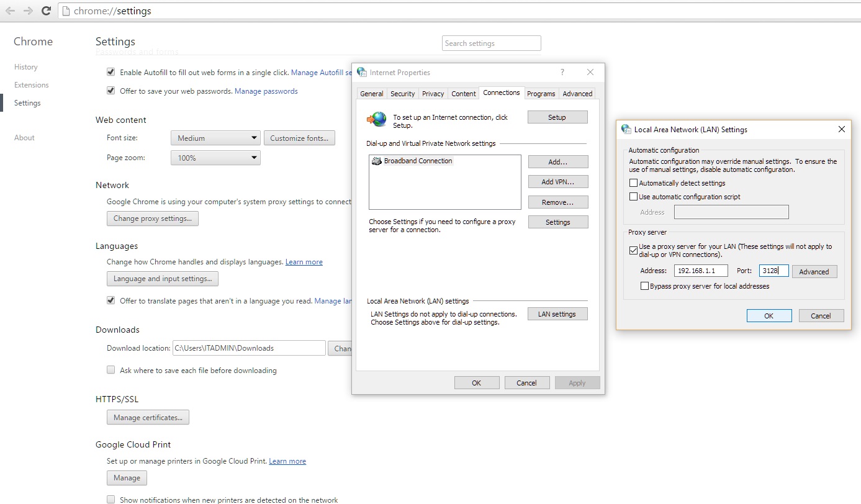Click the LAN Settings title bar icon
861x504 pixels.
[x=627, y=129]
